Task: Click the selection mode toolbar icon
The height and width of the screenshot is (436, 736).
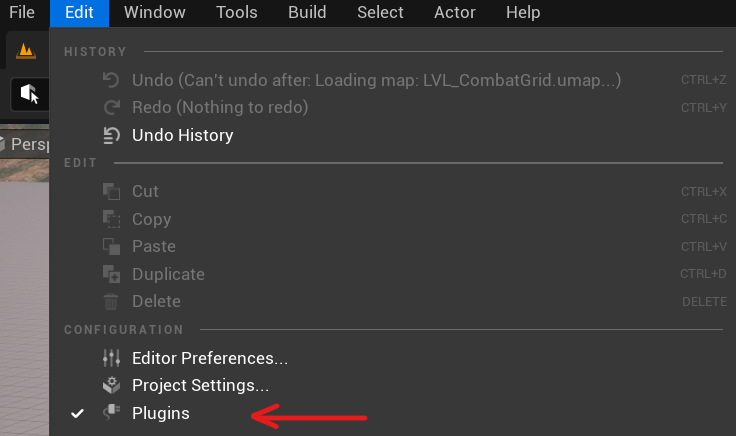Action: pos(30,94)
